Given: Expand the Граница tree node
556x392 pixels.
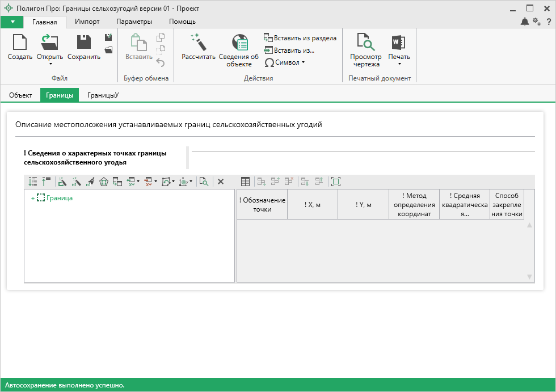Looking at the screenshot, I should click(33, 198).
